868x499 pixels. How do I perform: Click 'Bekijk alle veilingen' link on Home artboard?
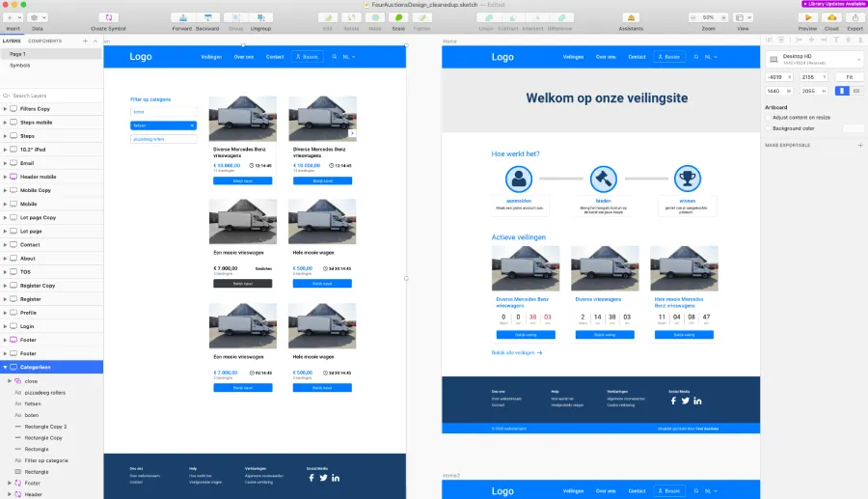point(517,353)
